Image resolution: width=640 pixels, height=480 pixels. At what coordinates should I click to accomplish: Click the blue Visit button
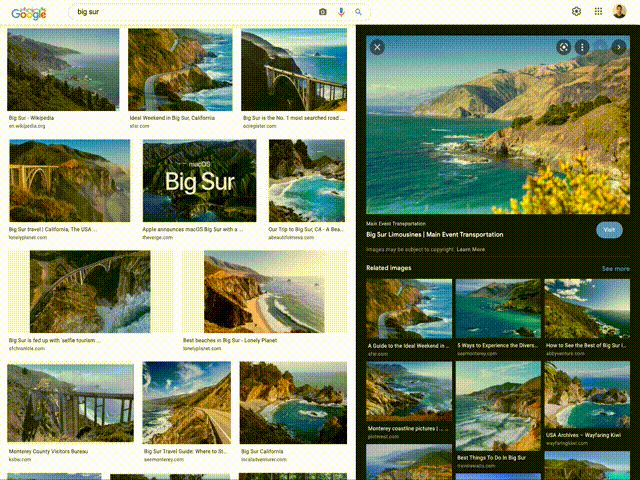[x=609, y=230]
